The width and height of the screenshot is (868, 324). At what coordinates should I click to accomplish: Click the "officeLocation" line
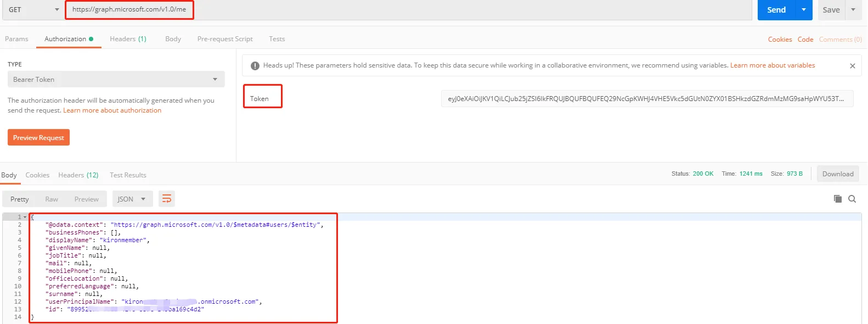point(87,278)
